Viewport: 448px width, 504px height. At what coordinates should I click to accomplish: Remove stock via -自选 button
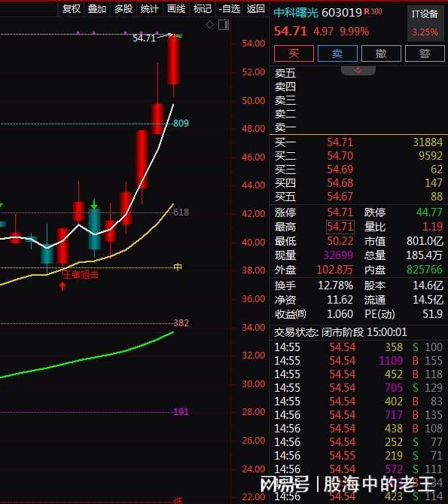tap(230, 9)
